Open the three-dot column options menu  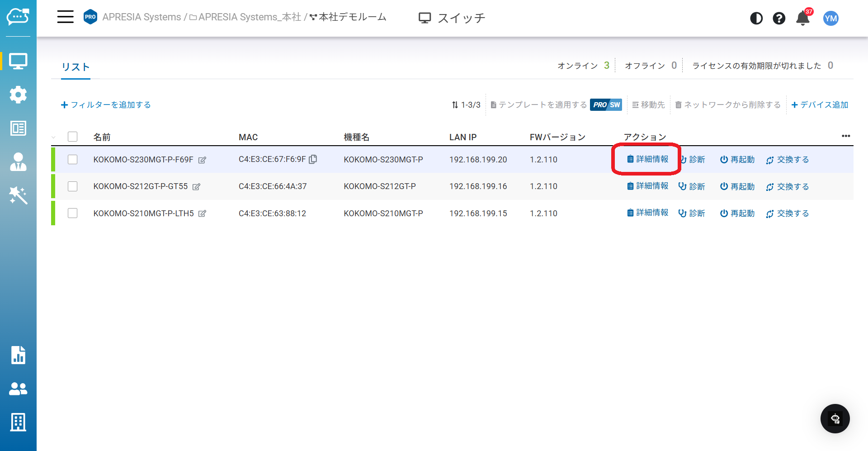[845, 136]
